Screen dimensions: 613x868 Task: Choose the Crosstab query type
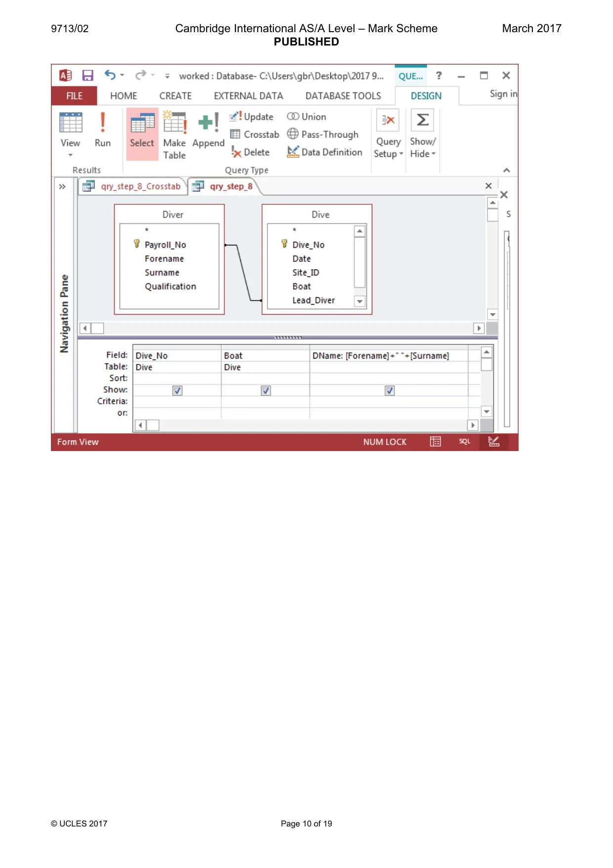pyautogui.click(x=255, y=135)
